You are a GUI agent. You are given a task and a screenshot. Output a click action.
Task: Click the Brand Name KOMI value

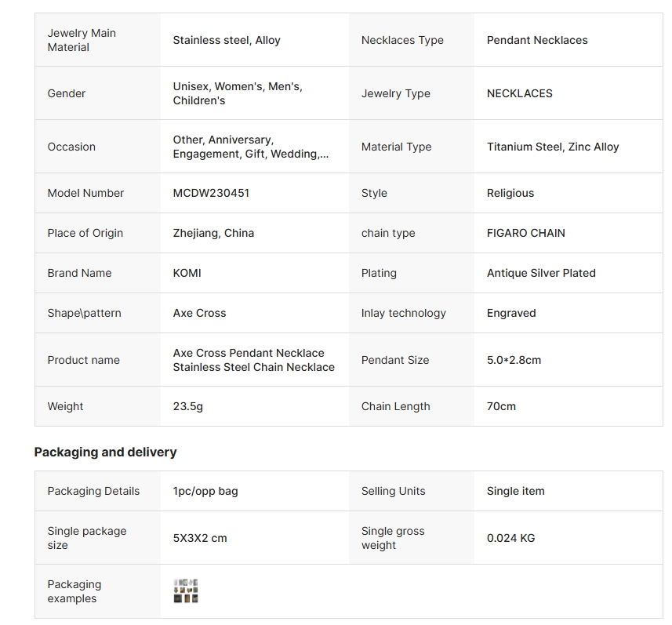[187, 273]
